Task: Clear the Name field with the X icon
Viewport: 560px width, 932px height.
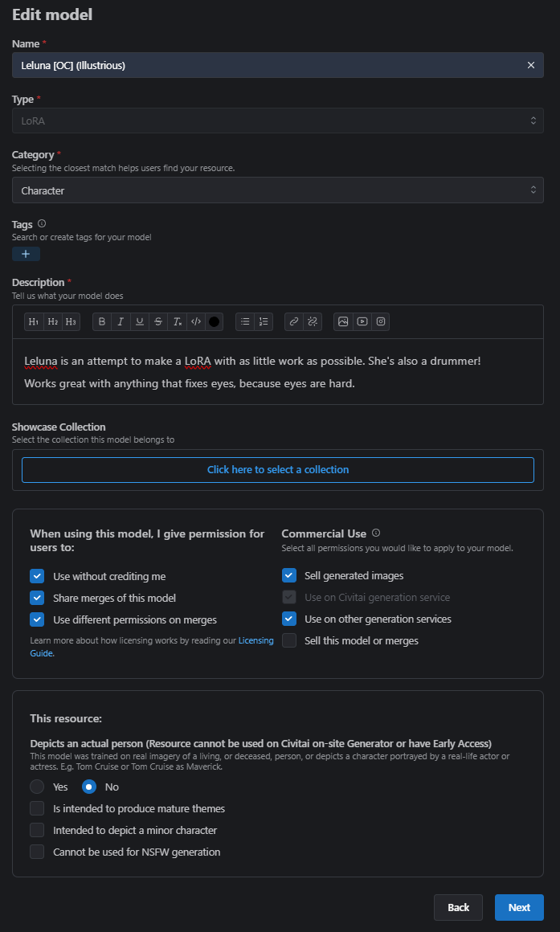Action: [x=531, y=65]
